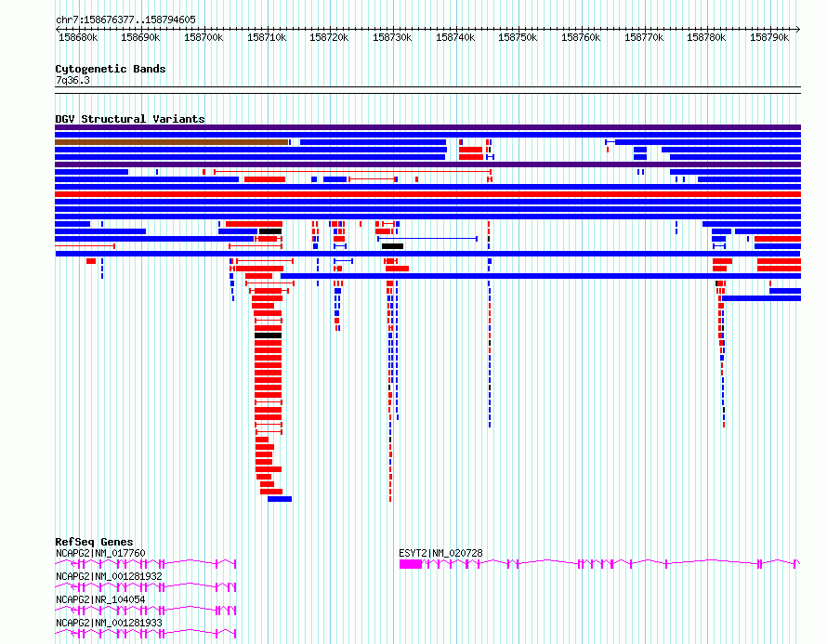Open the Cytogenetic Bands track title

point(111,69)
